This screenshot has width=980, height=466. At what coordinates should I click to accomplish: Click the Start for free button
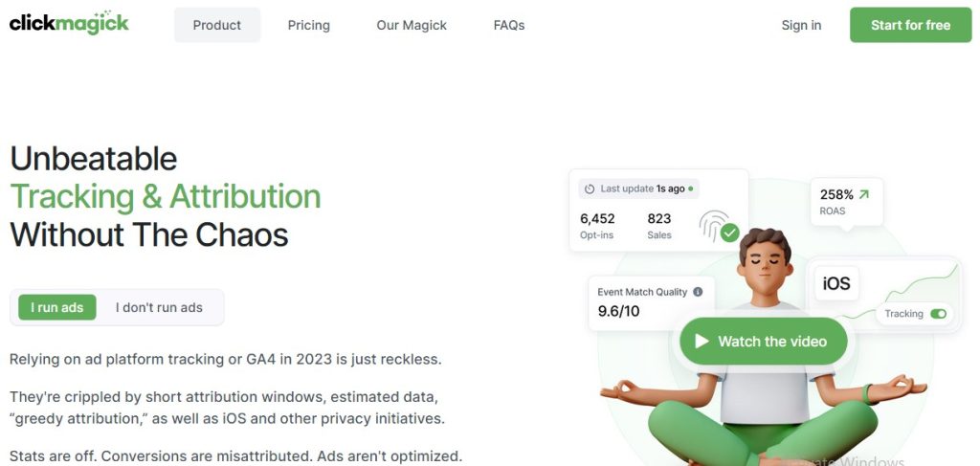pyautogui.click(x=910, y=25)
